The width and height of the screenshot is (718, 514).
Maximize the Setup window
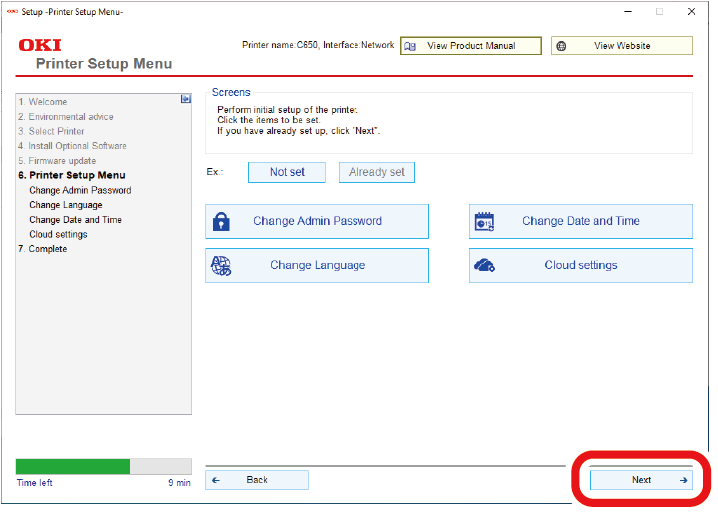659,11
